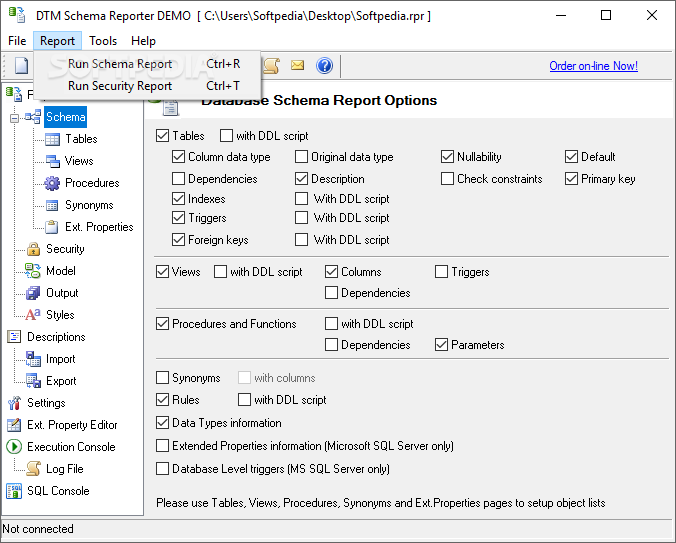Click the Import icon in tree
Image resolution: width=676 pixels, height=543 pixels.
click(33, 359)
